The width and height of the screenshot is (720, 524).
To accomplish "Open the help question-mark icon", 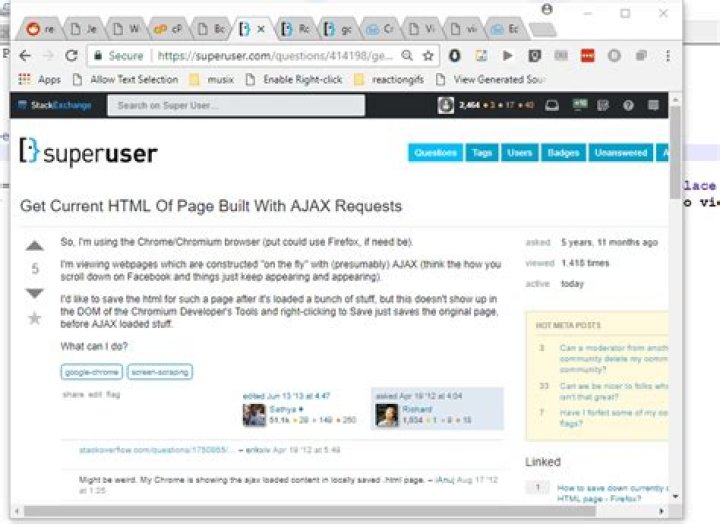I will point(628,106).
